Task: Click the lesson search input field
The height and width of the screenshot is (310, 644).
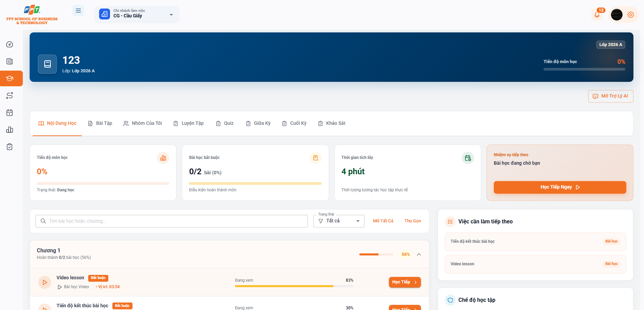Action: (172, 221)
